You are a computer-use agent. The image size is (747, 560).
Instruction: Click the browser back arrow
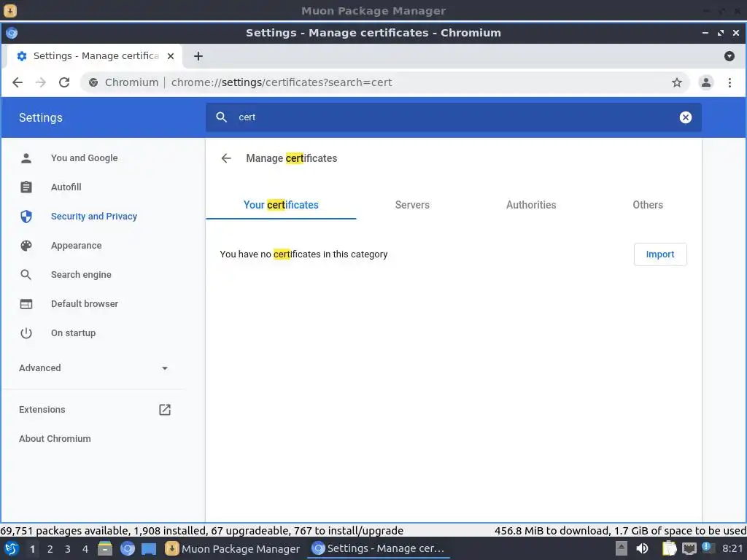coord(18,82)
